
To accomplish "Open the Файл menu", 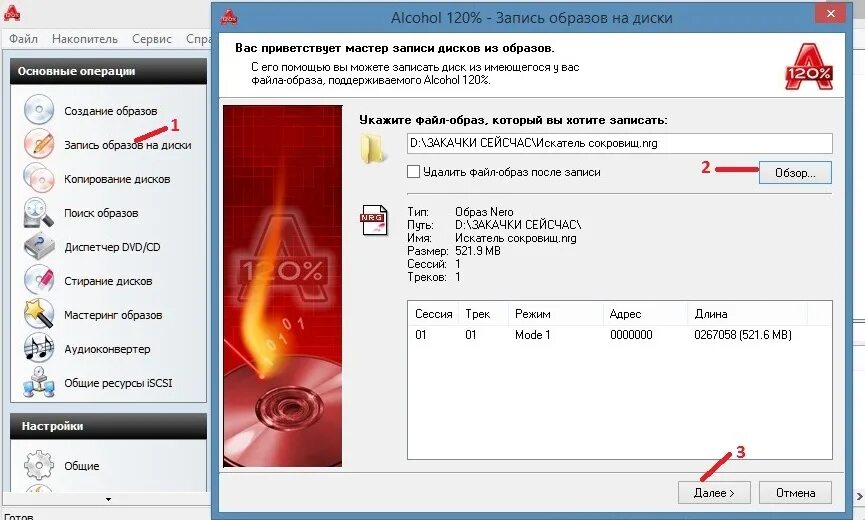I will click(23, 39).
